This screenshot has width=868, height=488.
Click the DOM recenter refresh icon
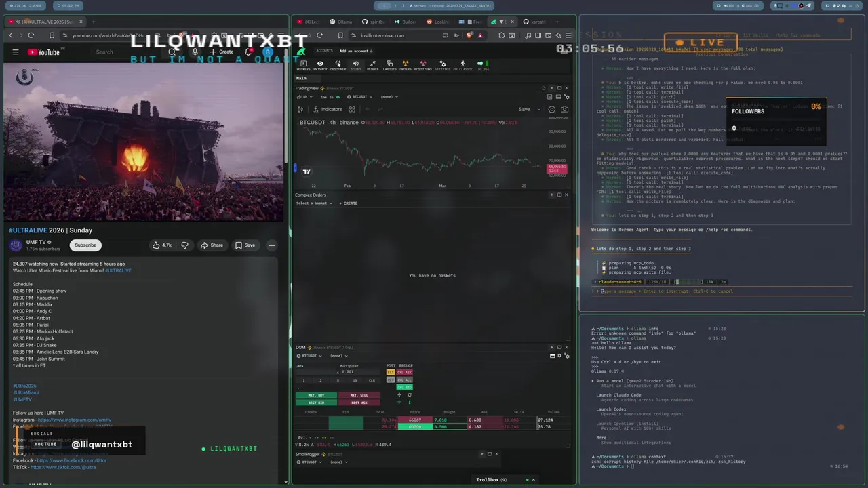410,394
